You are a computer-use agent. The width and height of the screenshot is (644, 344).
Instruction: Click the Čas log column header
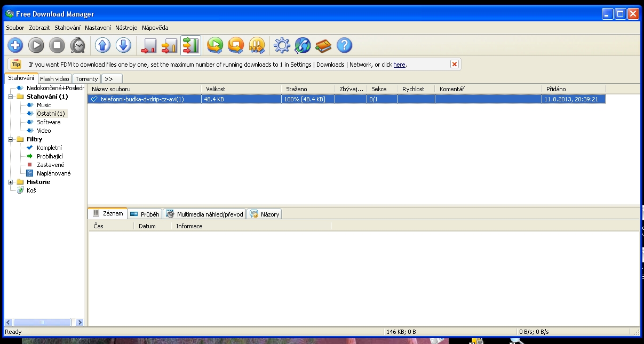[x=111, y=226]
